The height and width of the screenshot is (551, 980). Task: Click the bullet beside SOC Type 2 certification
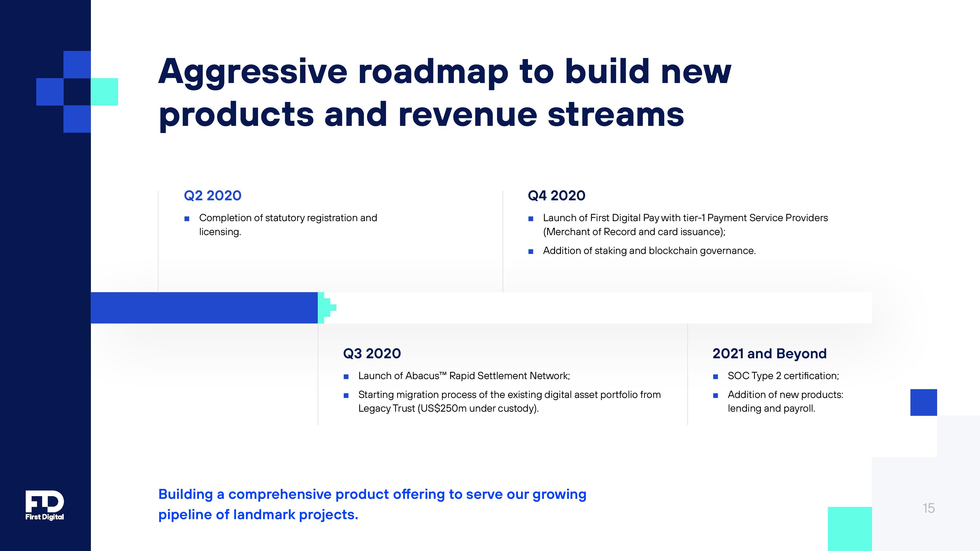coord(716,376)
